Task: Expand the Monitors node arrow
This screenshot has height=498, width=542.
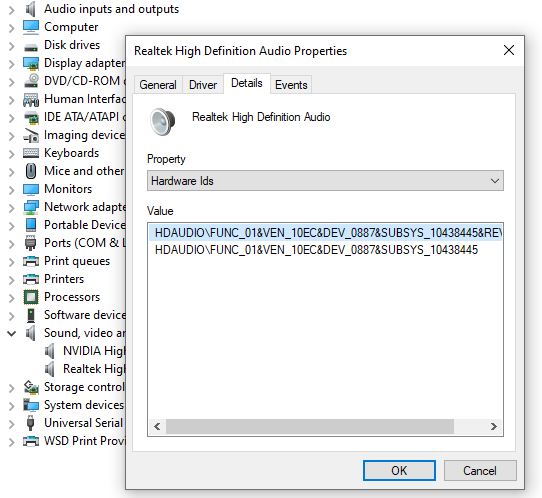Action: pyautogui.click(x=12, y=190)
